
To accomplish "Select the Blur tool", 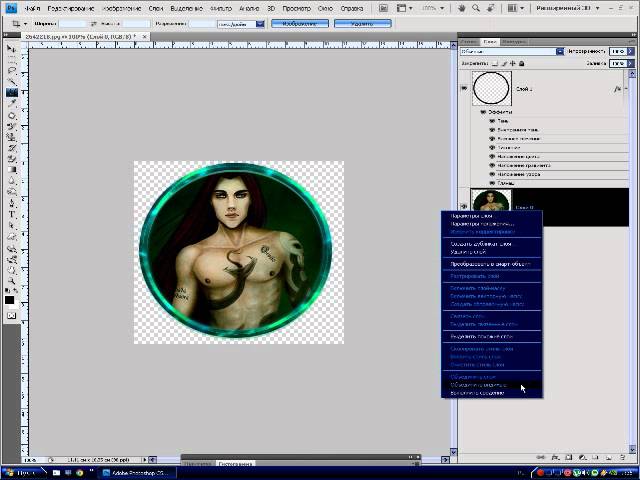I will pyautogui.click(x=11, y=182).
